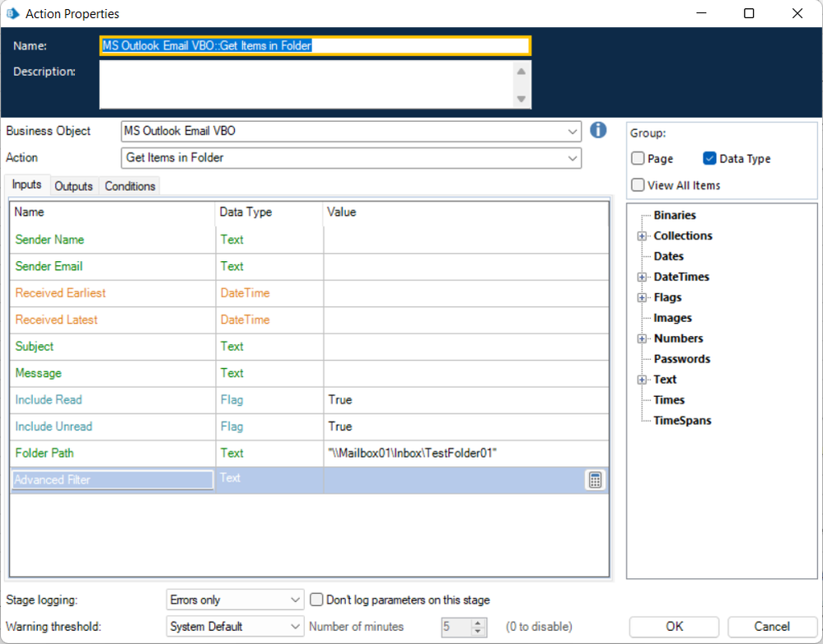The image size is (823, 644).
Task: Open the expression calculator for Advanced Filter
Action: point(596,480)
